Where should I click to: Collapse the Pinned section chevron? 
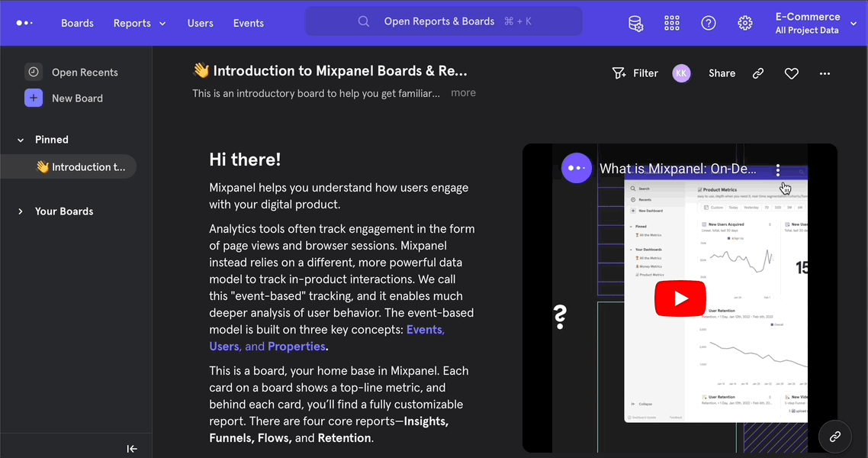21,140
